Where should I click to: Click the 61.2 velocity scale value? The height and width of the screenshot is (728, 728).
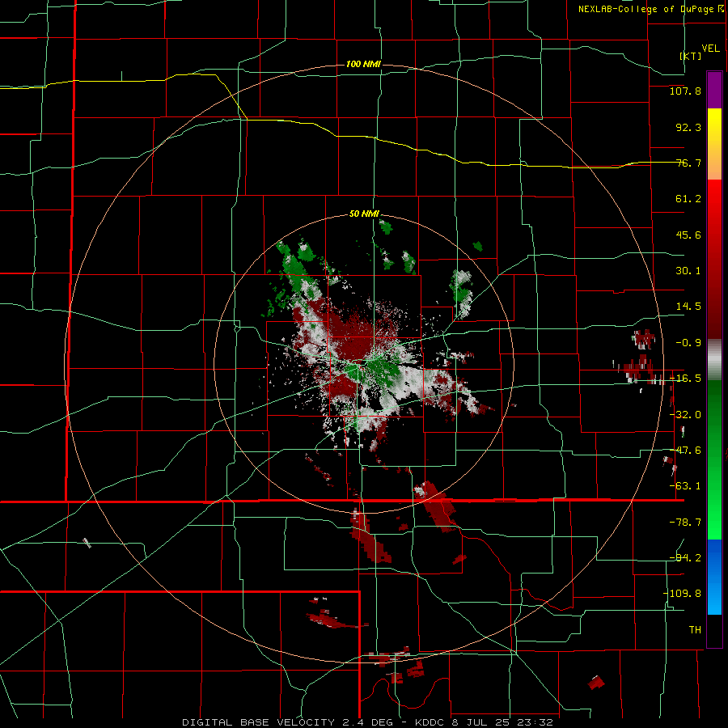(688, 199)
